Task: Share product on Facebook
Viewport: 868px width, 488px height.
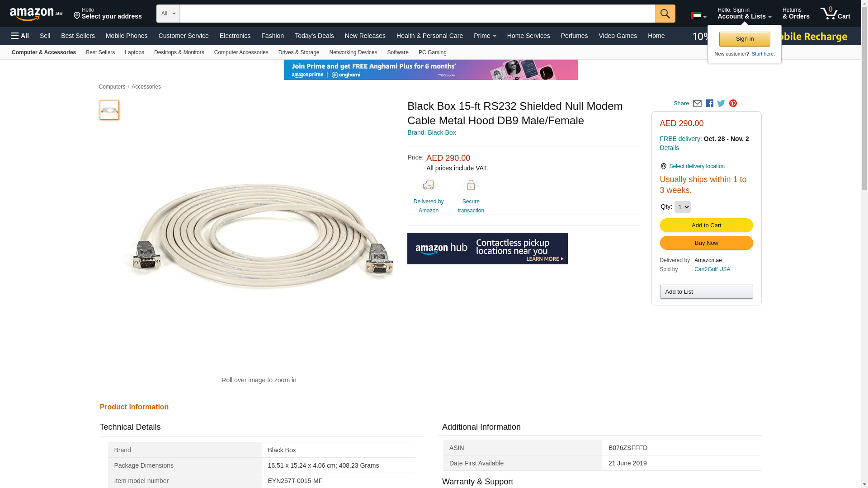Action: (709, 103)
